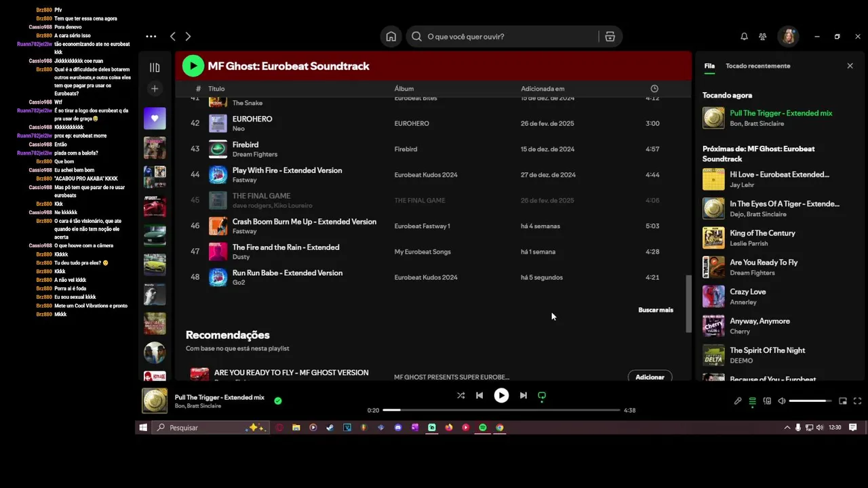Open Dream Fighters artist under Firebird

point(255,155)
